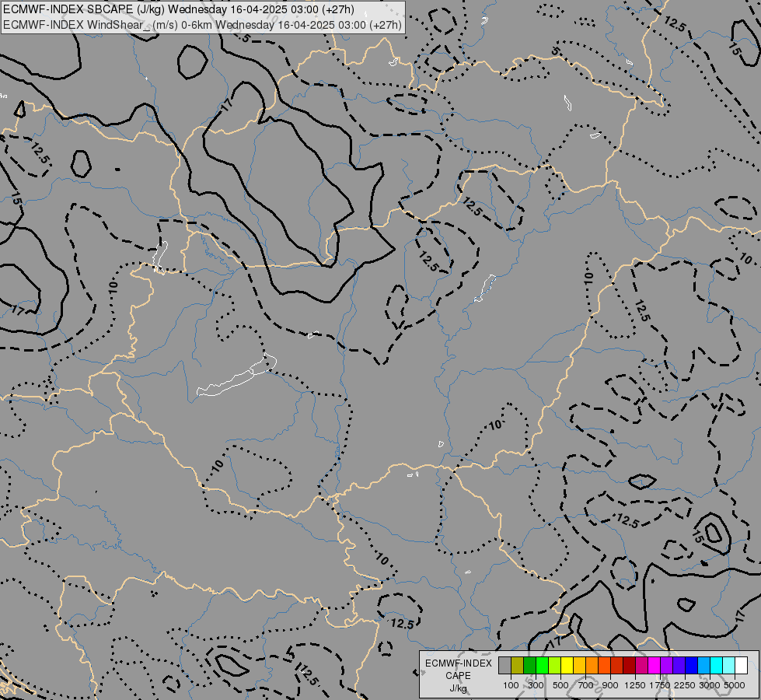Click the 2250 legend value

tap(685, 685)
